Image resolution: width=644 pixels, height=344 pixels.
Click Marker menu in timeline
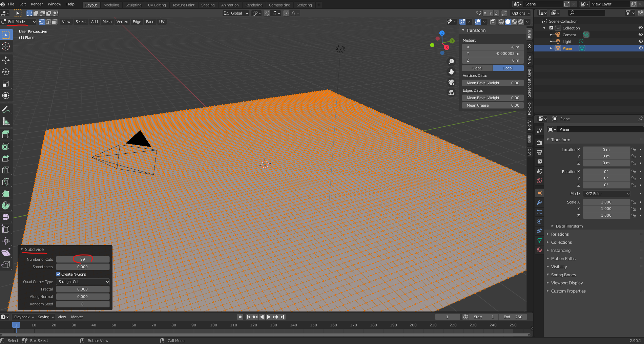coord(77,317)
